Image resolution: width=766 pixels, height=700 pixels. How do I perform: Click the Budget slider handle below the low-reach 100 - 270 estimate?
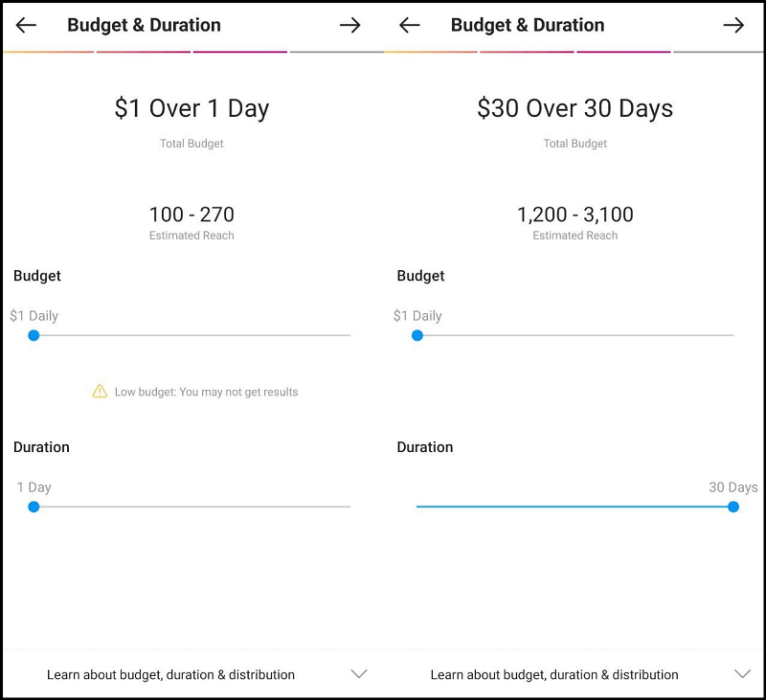pos(34,335)
